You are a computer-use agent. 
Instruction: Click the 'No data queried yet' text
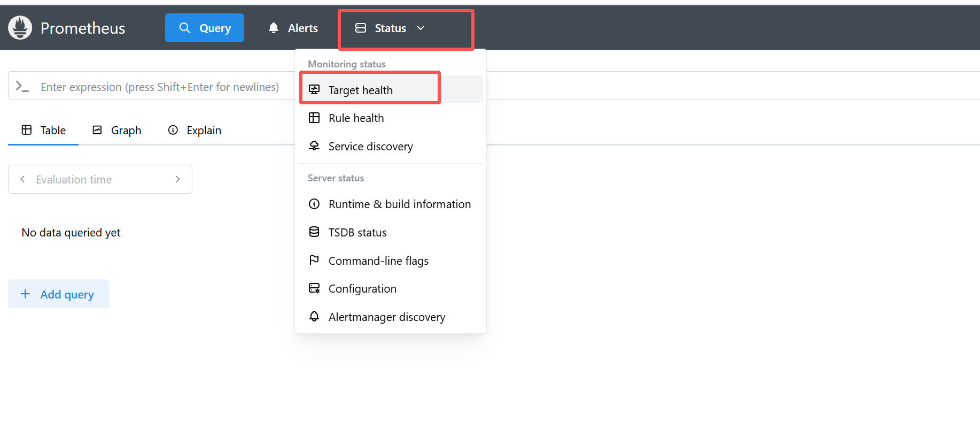click(71, 232)
